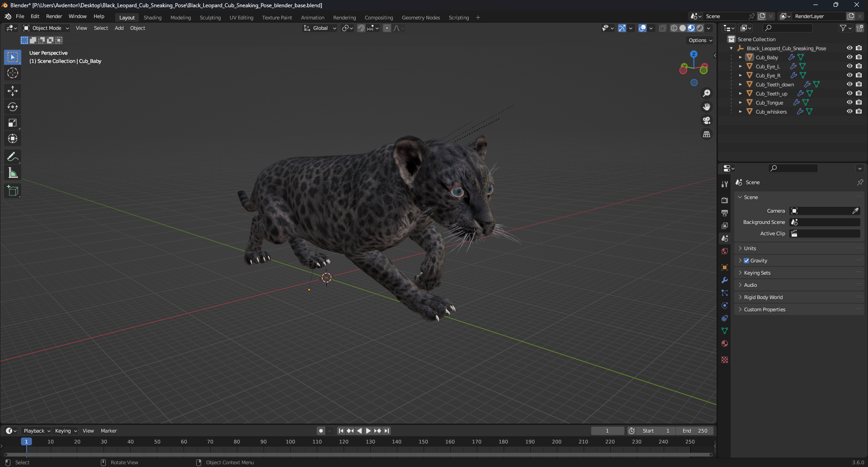Image resolution: width=868 pixels, height=467 pixels.
Task: Switch to the Shading workspace tab
Action: (152, 18)
